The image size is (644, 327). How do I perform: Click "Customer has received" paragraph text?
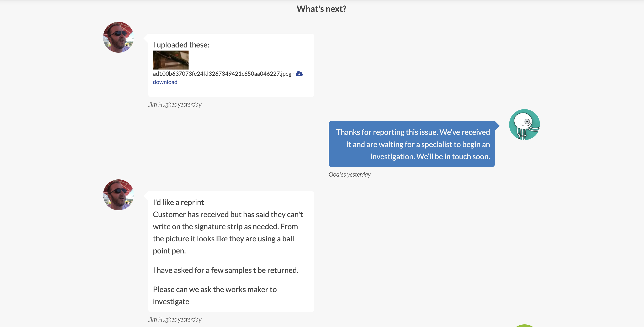click(x=228, y=233)
